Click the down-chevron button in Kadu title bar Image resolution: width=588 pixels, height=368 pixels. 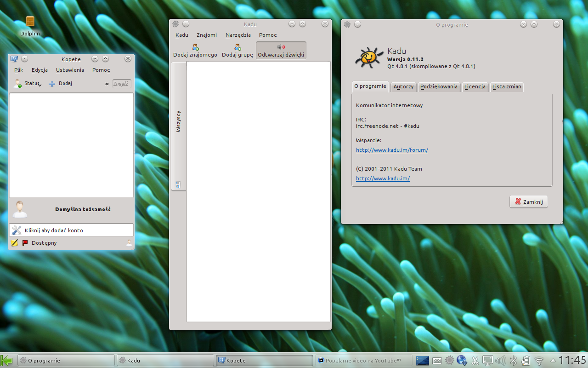click(292, 24)
